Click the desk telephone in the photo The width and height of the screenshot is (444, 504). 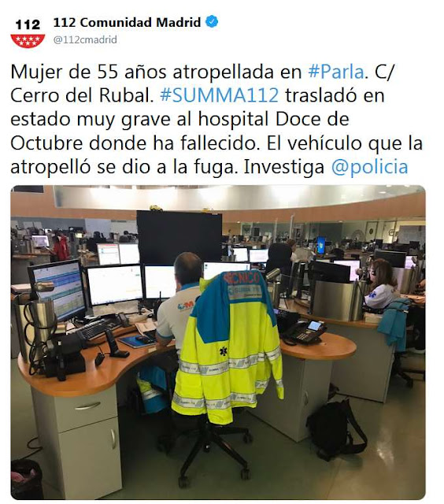click(305, 332)
